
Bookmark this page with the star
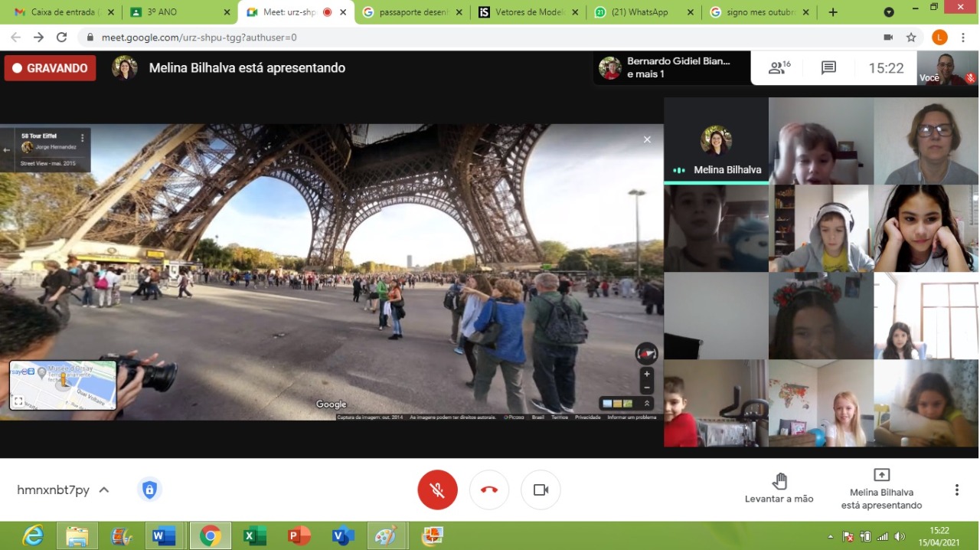[911, 37]
